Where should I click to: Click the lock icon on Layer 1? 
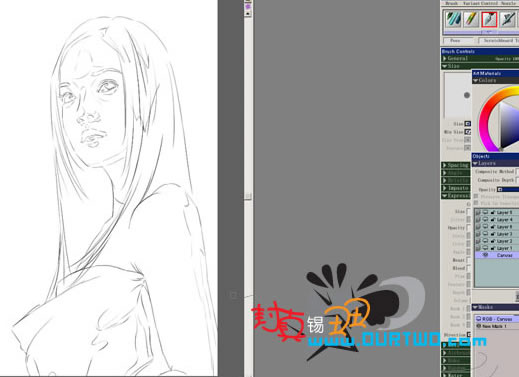pos(493,248)
